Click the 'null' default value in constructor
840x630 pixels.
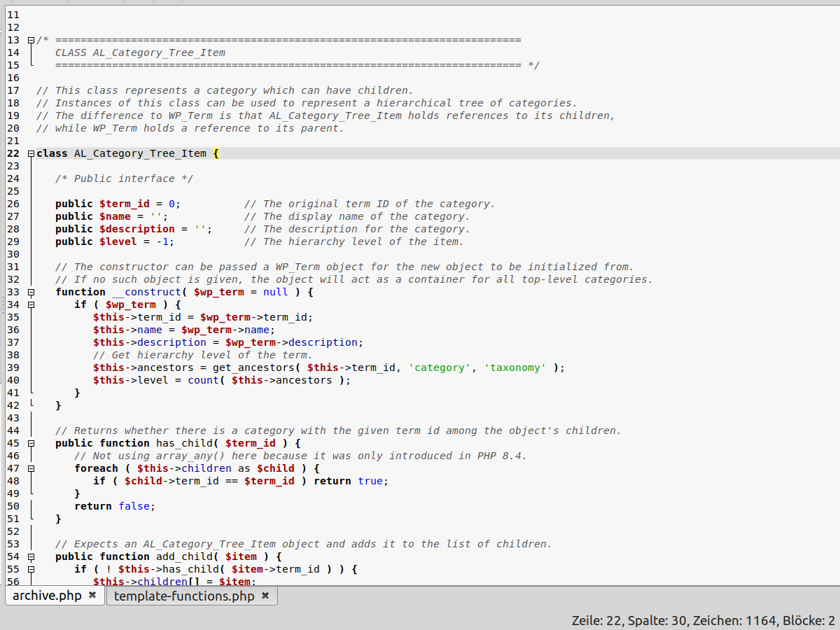coord(276,292)
